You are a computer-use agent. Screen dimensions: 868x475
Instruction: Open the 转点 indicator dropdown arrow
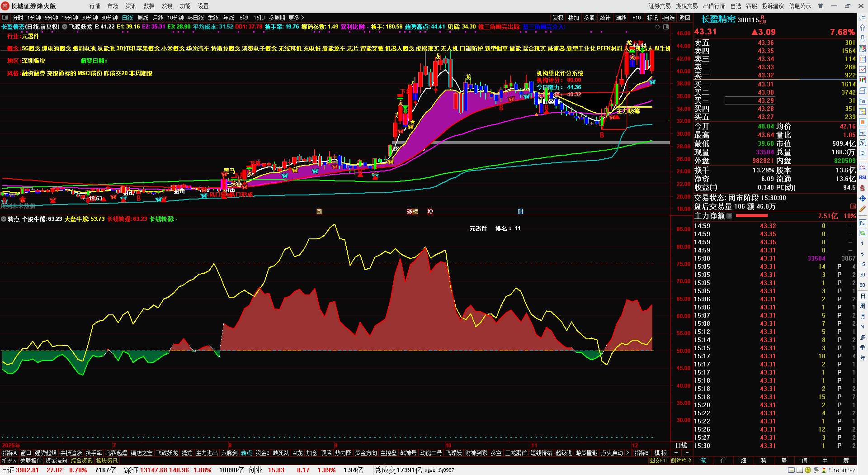(4, 219)
